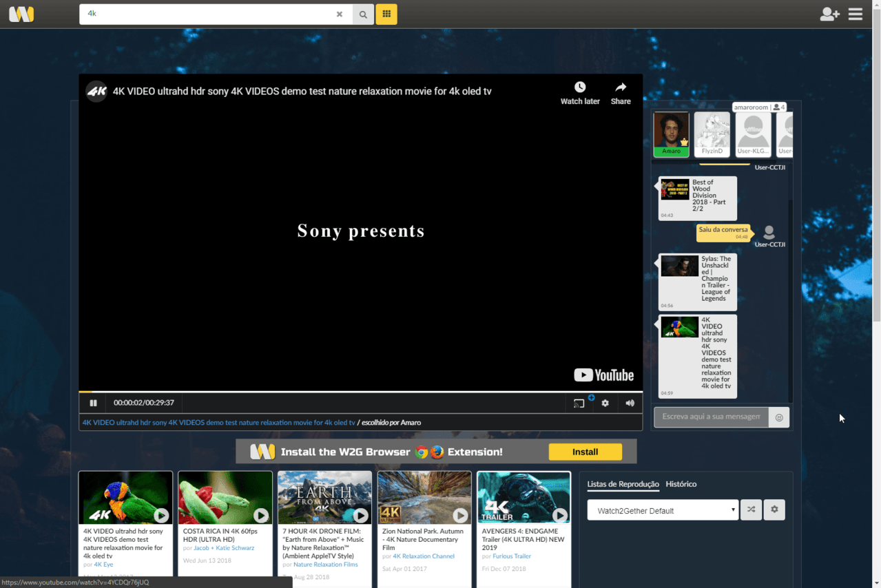This screenshot has height=588, width=881.
Task: Click the 4K Eye channel avatar on video
Action: (x=96, y=92)
